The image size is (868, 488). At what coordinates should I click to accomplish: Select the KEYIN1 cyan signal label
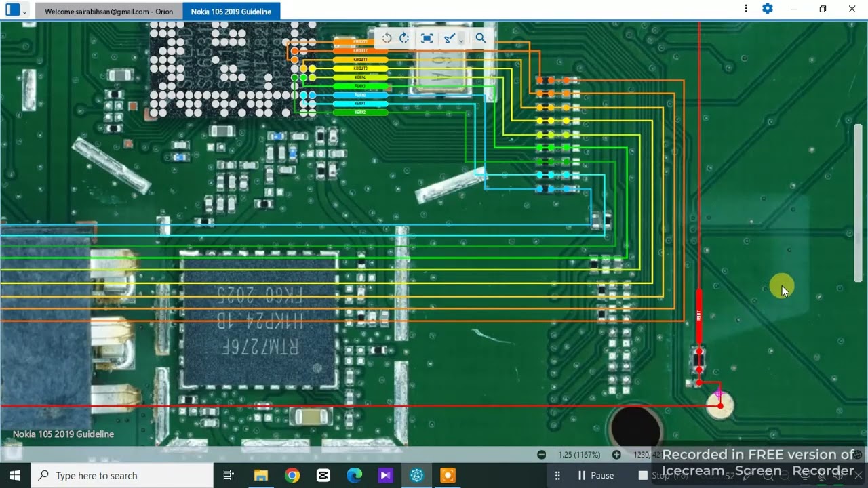point(361,104)
